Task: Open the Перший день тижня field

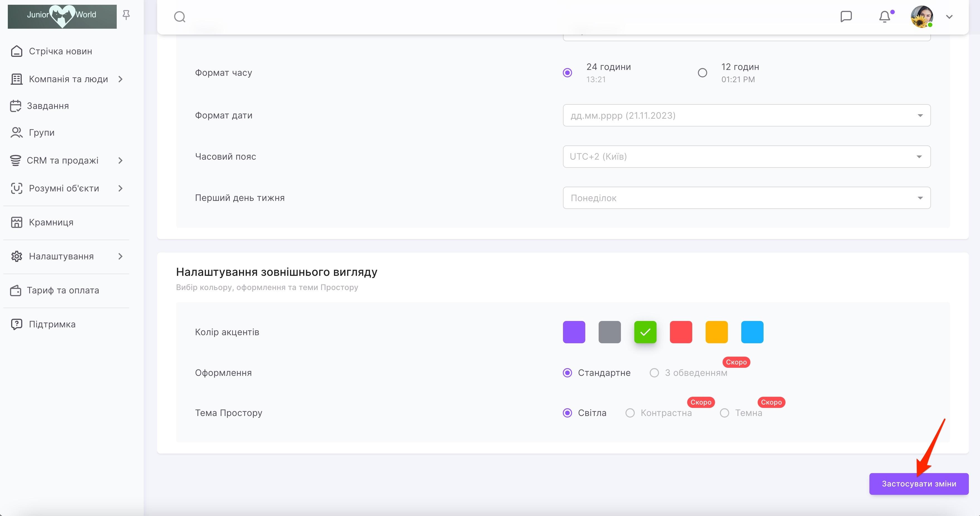Action: (x=746, y=198)
